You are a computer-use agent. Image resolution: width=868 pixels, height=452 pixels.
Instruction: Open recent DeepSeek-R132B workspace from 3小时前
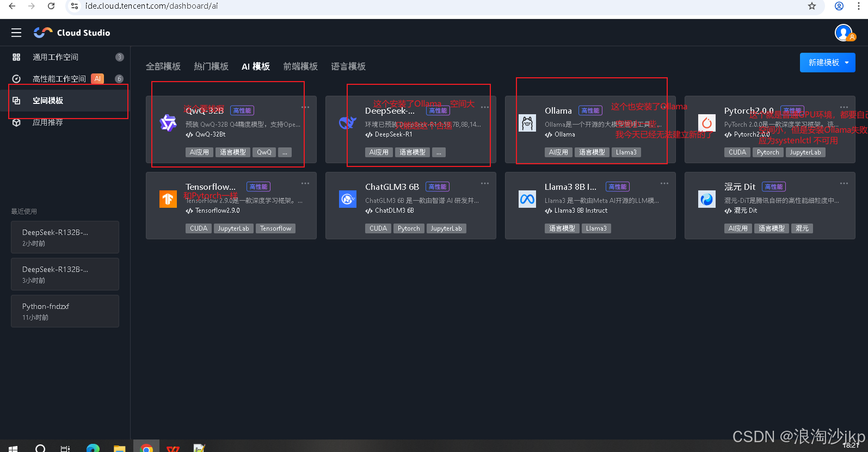pos(65,274)
